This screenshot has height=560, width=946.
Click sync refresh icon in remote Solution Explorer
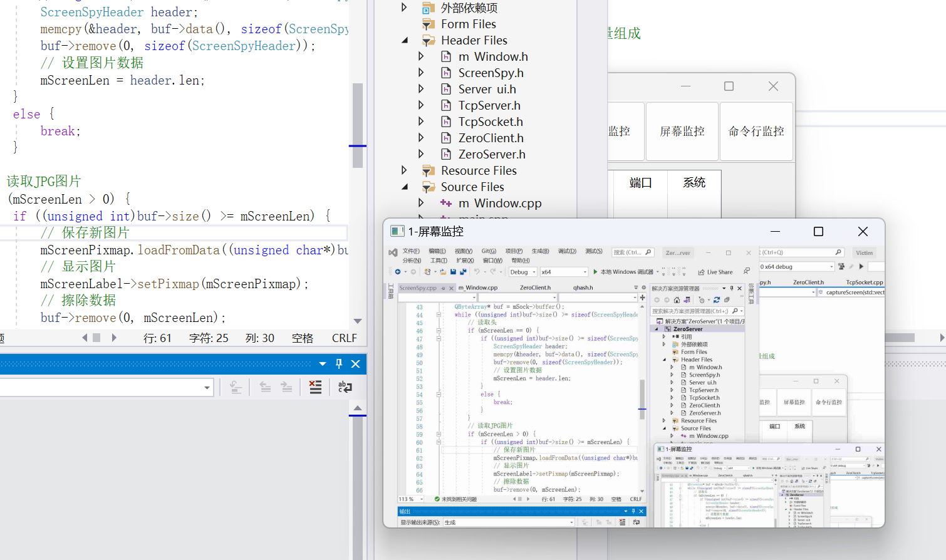[716, 300]
